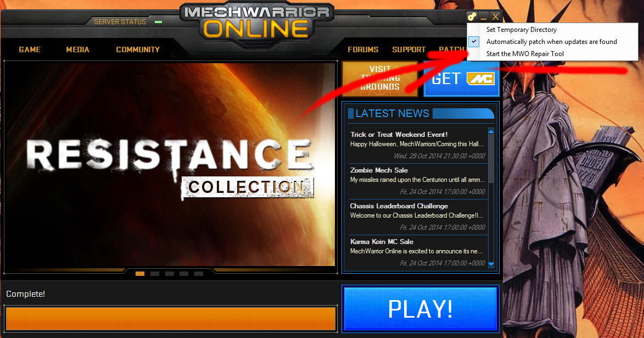Viewport: 644px width, 338px height.
Task: Click the Complete! status text
Action: coord(25,294)
